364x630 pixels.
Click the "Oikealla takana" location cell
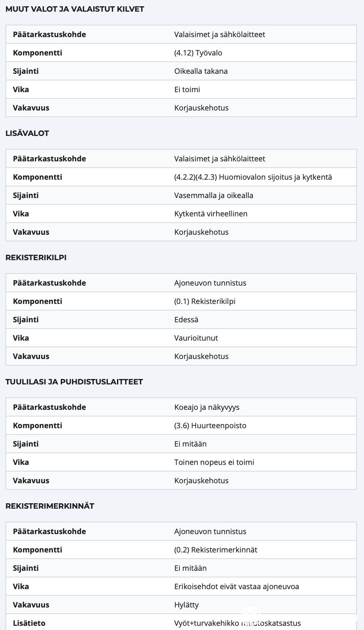(201, 71)
